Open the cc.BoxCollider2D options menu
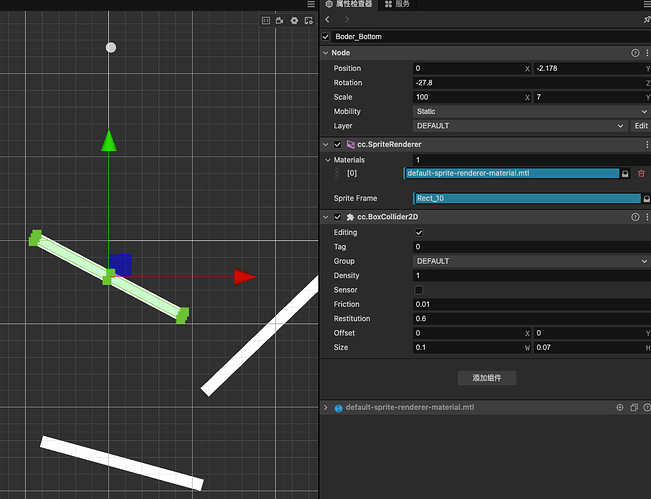 (647, 217)
